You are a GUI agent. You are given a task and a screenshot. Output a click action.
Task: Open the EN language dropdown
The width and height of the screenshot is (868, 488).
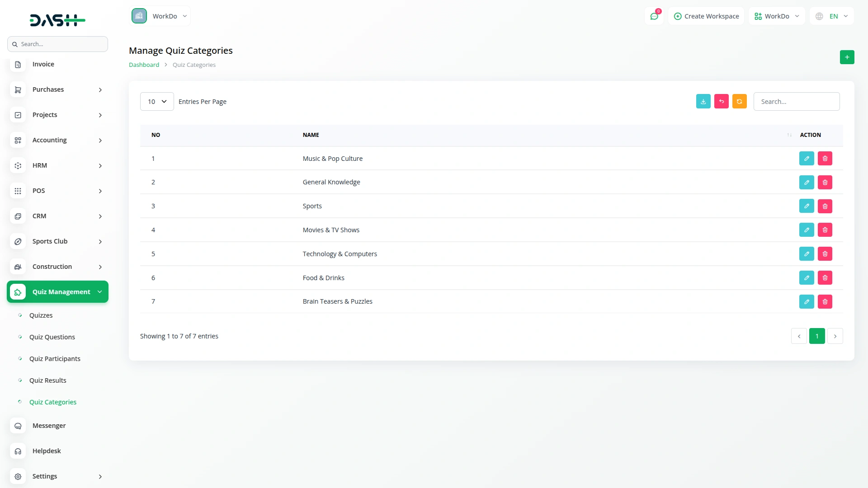point(832,16)
